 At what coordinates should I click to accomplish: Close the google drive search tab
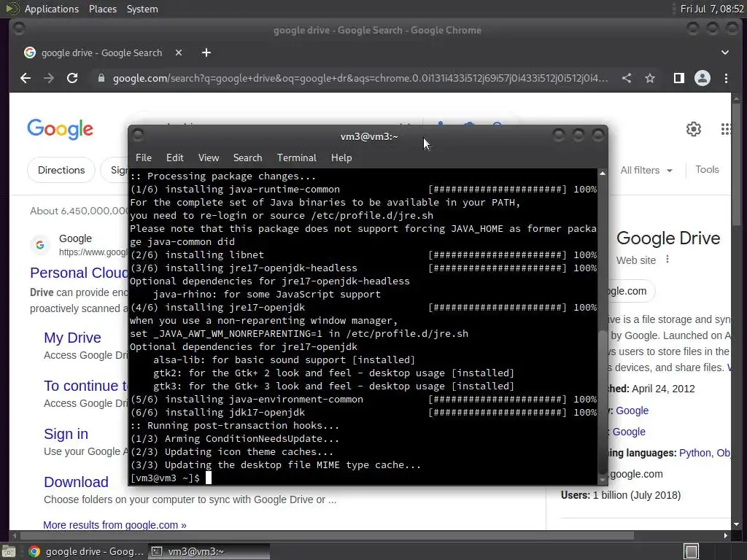pyautogui.click(x=179, y=52)
